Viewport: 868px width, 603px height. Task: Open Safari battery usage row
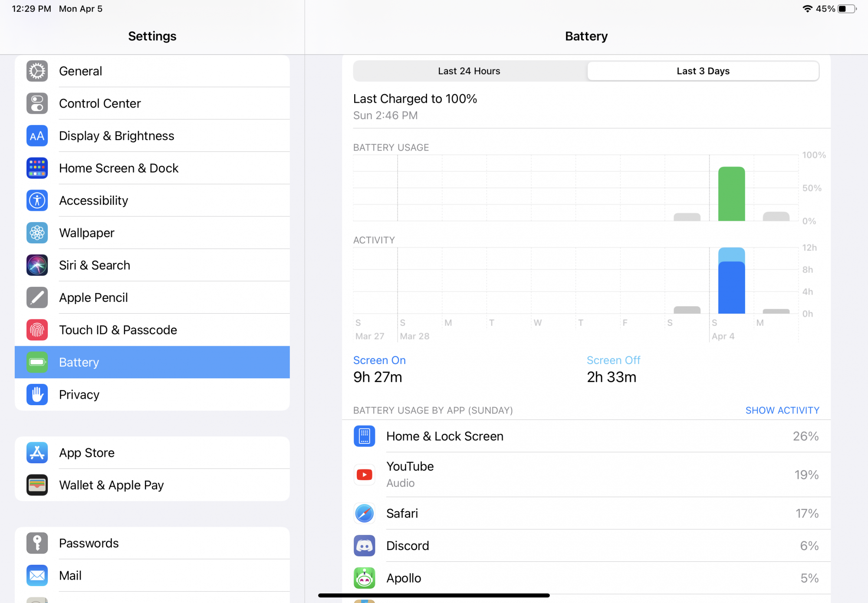click(x=586, y=513)
